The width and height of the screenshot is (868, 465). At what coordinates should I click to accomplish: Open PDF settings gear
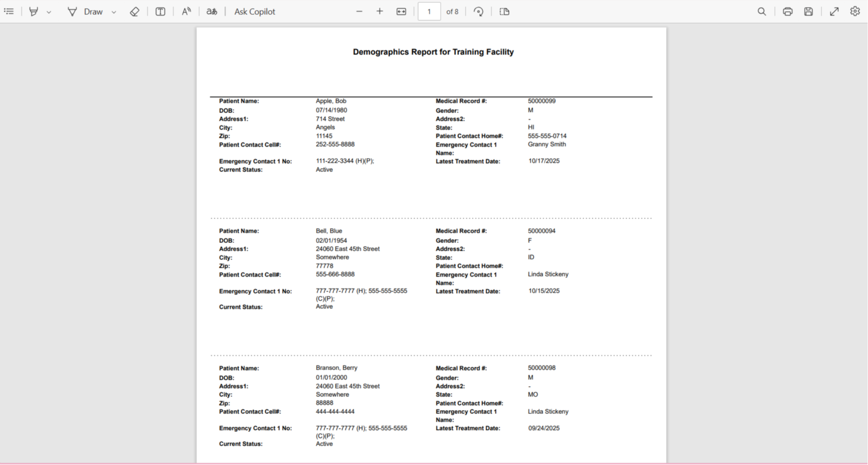click(x=855, y=11)
